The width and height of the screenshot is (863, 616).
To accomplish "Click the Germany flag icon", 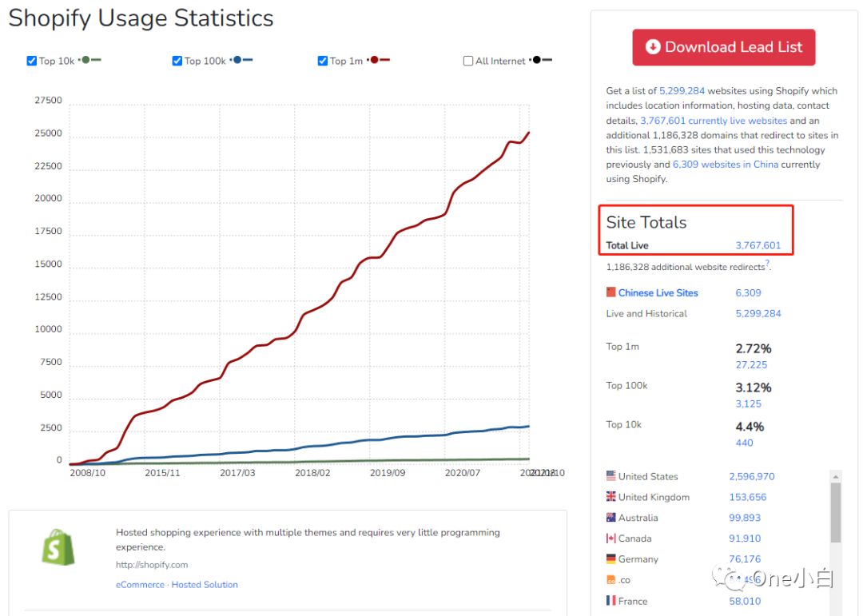I will 611,559.
